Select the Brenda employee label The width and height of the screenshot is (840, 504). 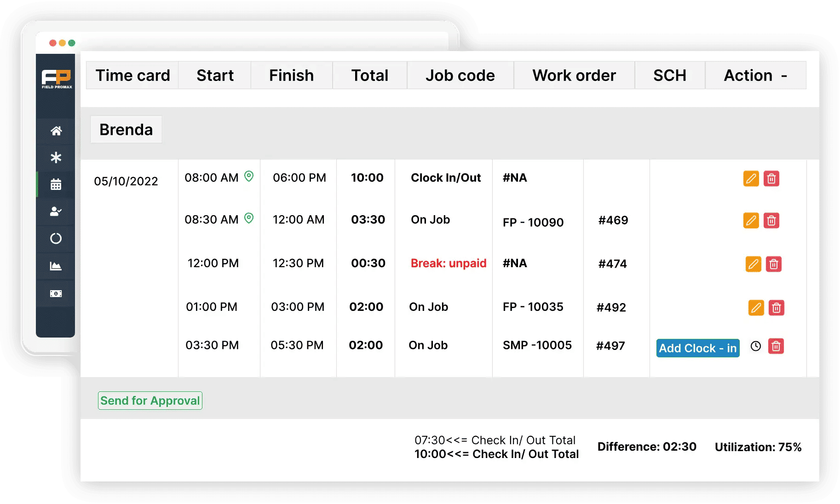[x=126, y=130]
